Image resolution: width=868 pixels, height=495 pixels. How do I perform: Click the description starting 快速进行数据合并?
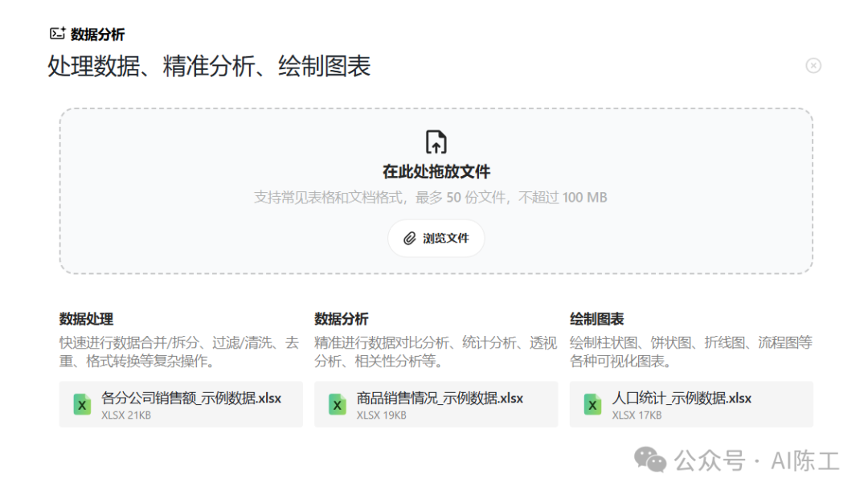[x=178, y=352]
